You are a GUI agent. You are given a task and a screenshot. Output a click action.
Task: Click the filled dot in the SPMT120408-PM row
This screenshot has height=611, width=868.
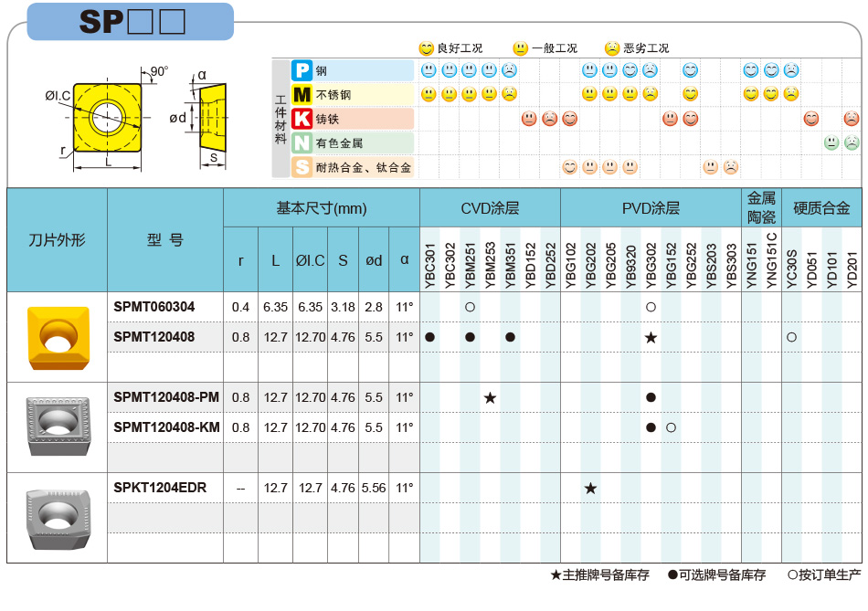(x=651, y=397)
